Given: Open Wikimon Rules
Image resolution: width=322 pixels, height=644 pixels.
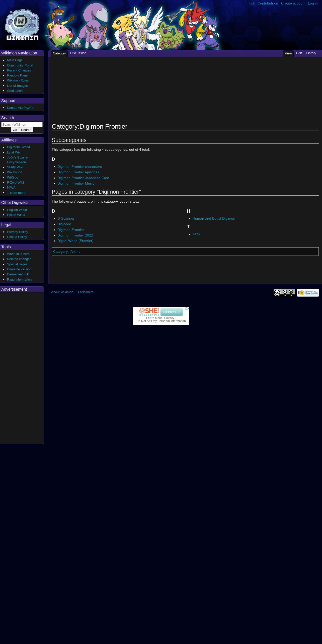Looking at the screenshot, I should (x=18, y=80).
